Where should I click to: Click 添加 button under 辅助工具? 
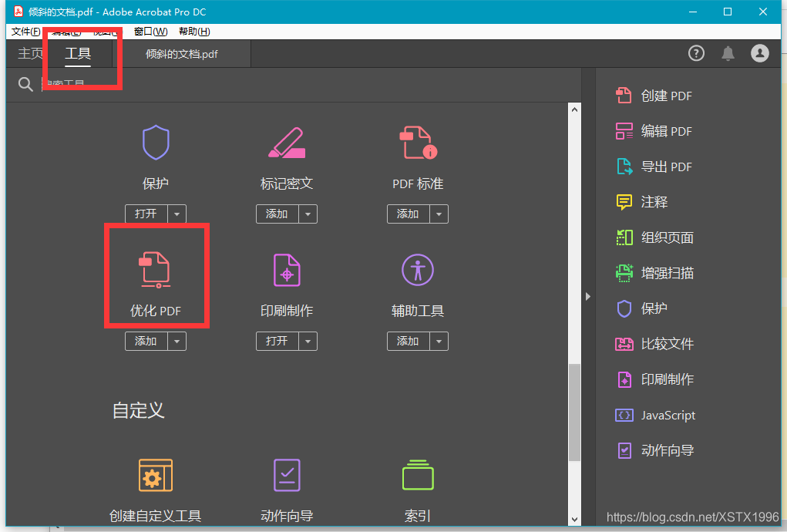pyautogui.click(x=408, y=342)
